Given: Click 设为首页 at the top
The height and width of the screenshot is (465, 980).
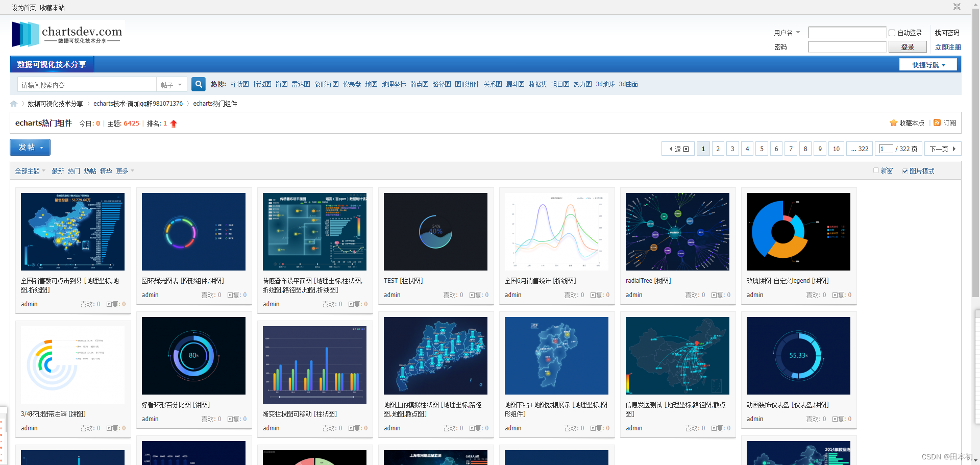Looking at the screenshot, I should point(23,8).
